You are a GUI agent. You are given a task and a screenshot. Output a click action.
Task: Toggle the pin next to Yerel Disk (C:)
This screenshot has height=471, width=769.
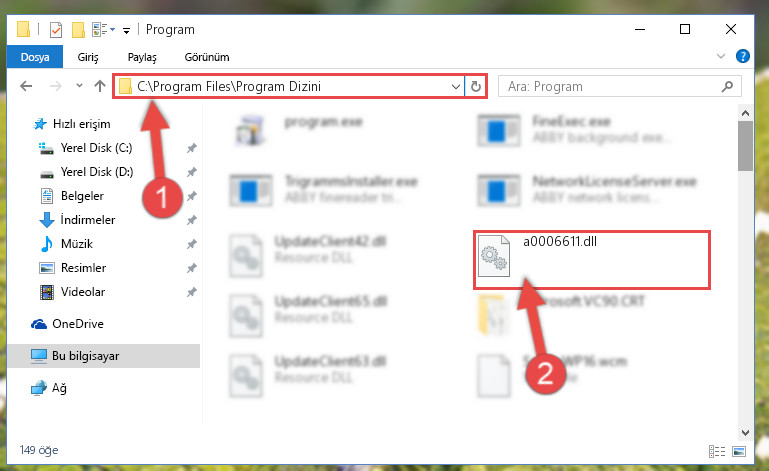point(191,148)
